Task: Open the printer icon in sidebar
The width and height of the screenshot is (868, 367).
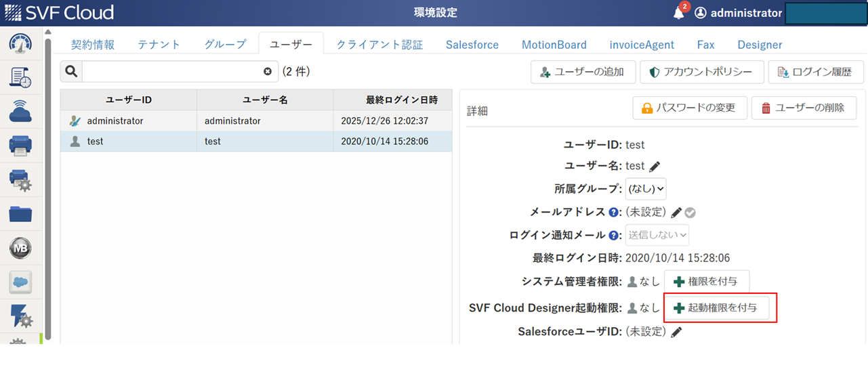Action: 20,146
